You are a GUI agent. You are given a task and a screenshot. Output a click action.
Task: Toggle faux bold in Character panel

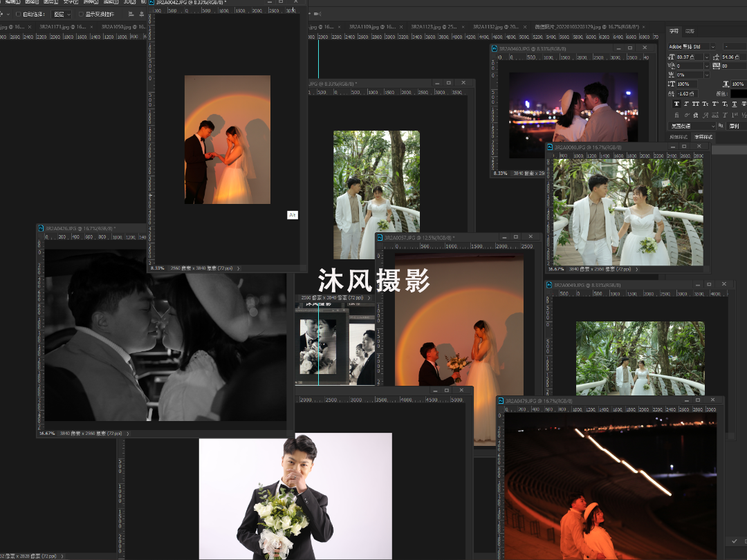pyautogui.click(x=676, y=104)
